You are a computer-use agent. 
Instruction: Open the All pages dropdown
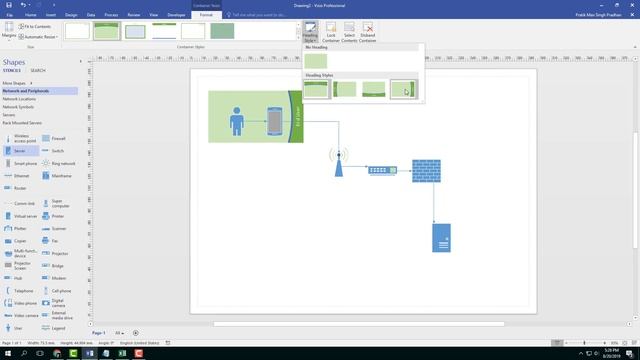pos(119,333)
